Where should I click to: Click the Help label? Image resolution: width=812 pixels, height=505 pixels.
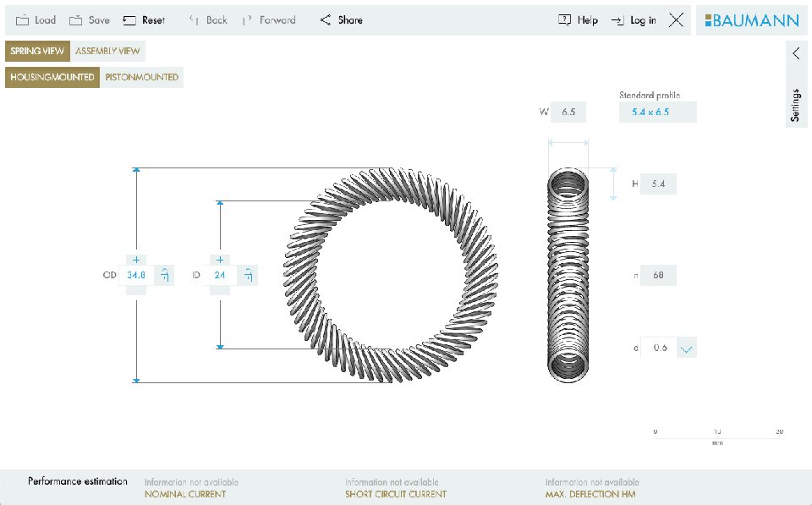click(x=587, y=20)
